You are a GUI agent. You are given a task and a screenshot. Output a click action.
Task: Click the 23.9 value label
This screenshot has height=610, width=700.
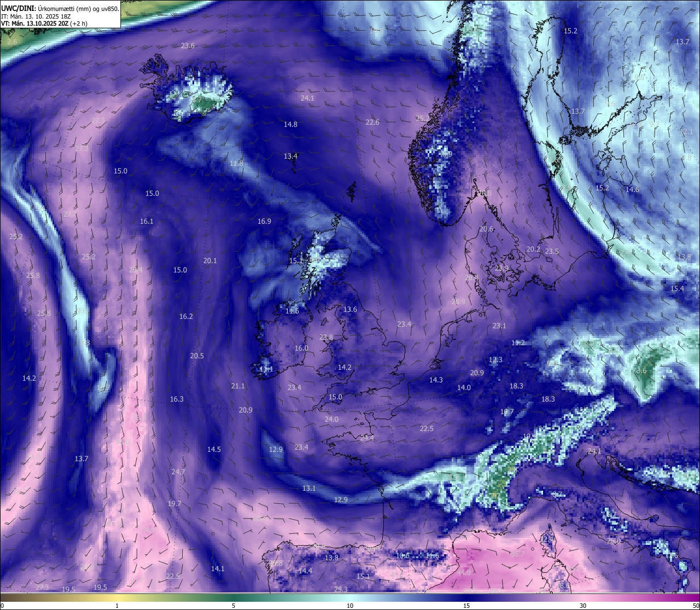point(501,269)
